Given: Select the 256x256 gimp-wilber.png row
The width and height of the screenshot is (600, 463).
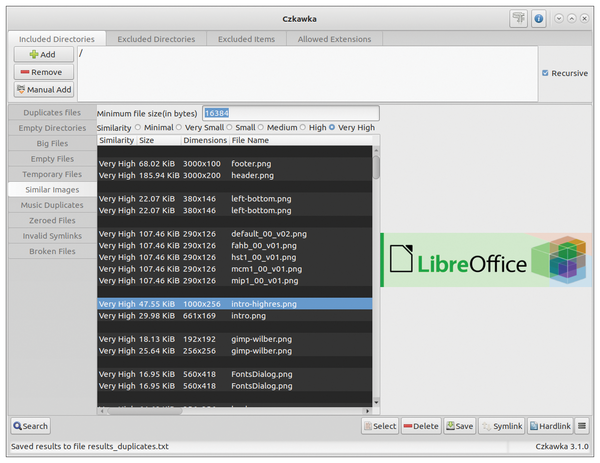Looking at the screenshot, I should pos(235,351).
